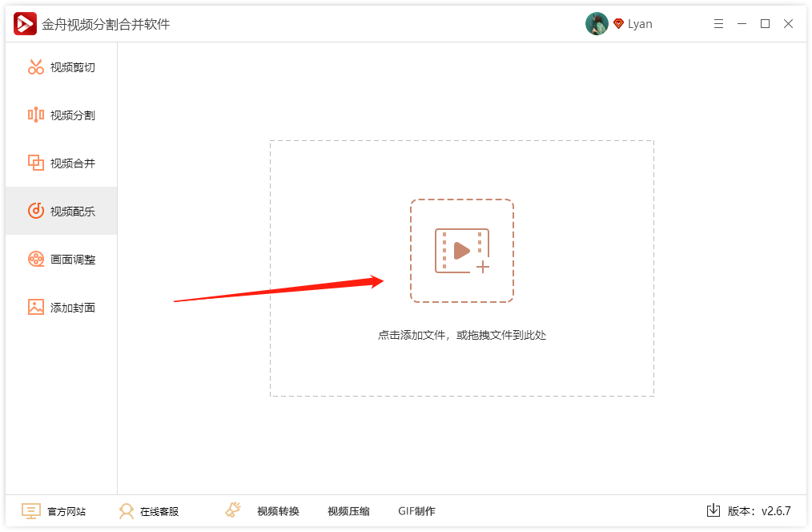Click 点击添加文件，或拖拽文件到此处 text

pos(462,335)
